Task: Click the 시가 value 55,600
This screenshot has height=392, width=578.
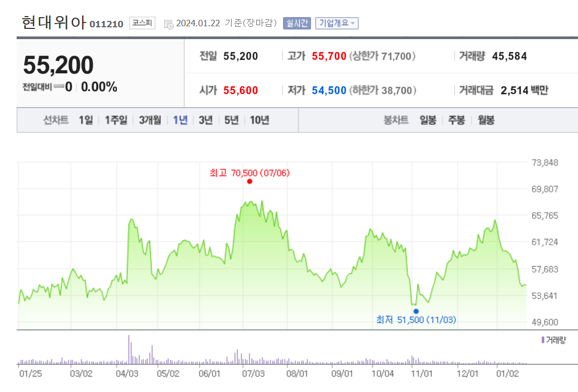Action: point(240,90)
